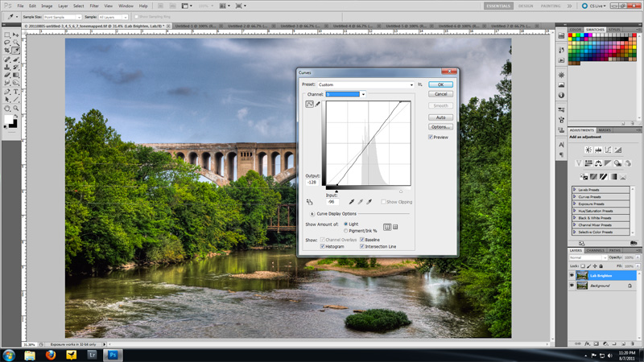Image resolution: width=644 pixels, height=362 pixels.
Task: Select the Lasso tool in toolbox
Action: pyautogui.click(x=7, y=43)
